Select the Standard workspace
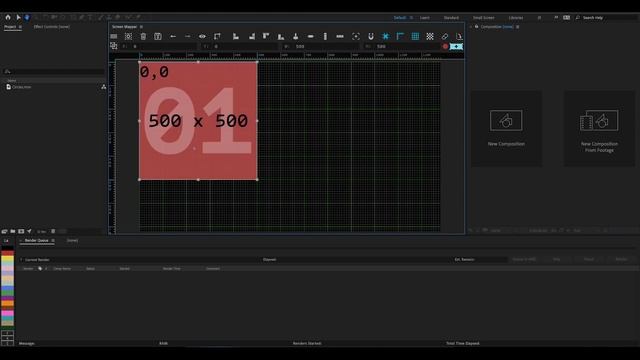 [x=451, y=18]
